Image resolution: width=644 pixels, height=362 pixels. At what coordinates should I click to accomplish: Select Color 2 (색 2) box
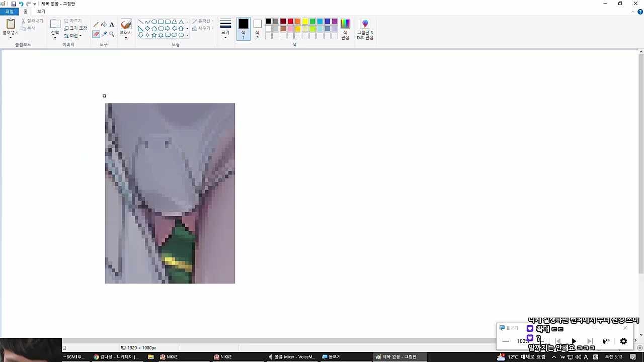[x=257, y=29]
